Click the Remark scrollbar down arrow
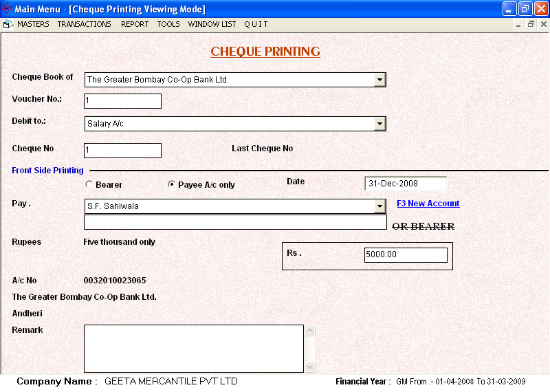The width and height of the screenshot is (550, 392). click(x=310, y=367)
